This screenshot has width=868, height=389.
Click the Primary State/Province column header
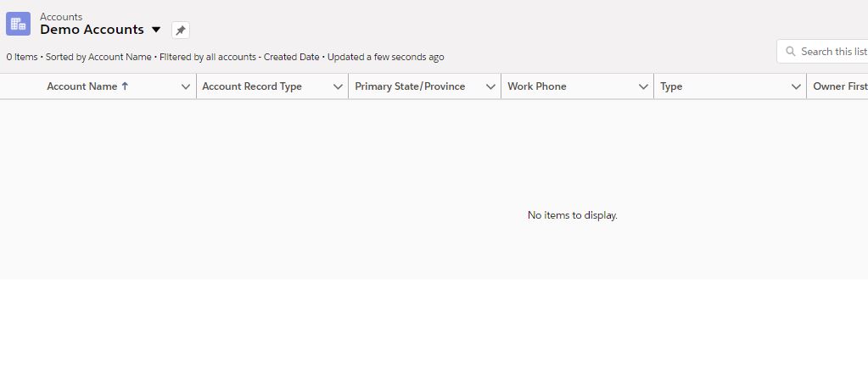coord(410,86)
